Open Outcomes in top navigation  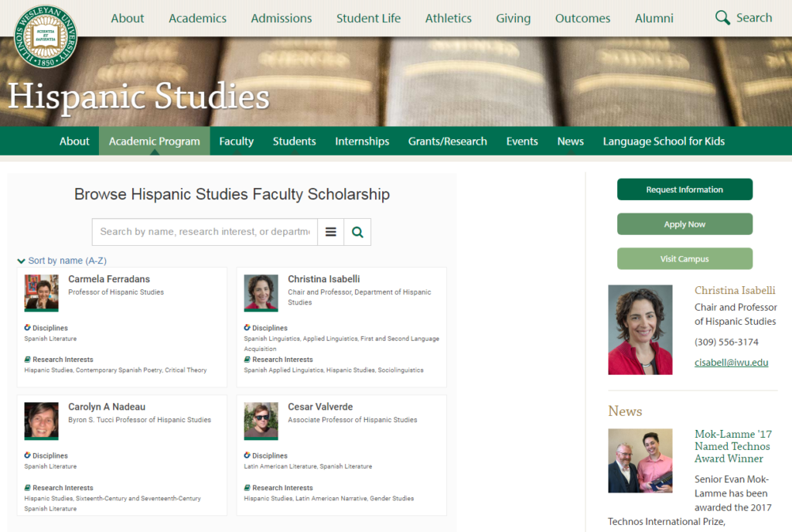tap(582, 18)
